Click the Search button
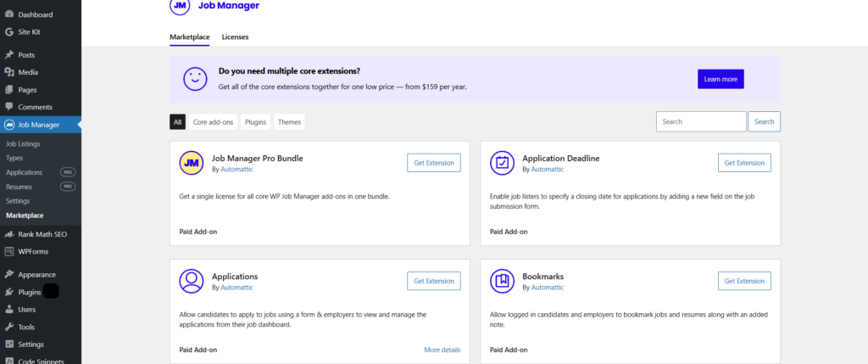The image size is (868, 364). click(764, 121)
